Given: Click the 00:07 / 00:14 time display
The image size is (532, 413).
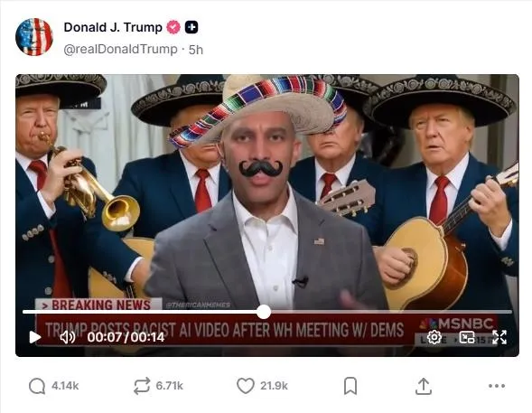Looking at the screenshot, I should [x=126, y=337].
